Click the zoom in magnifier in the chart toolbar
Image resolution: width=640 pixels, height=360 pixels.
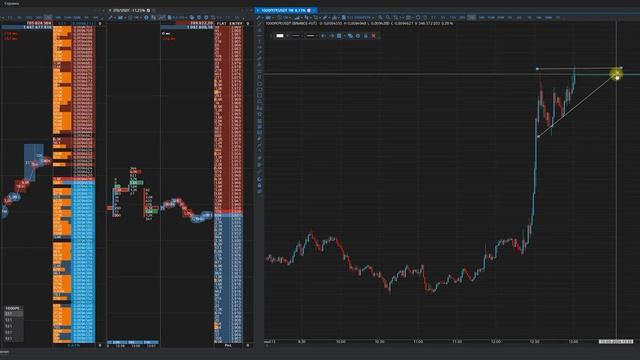380,18
